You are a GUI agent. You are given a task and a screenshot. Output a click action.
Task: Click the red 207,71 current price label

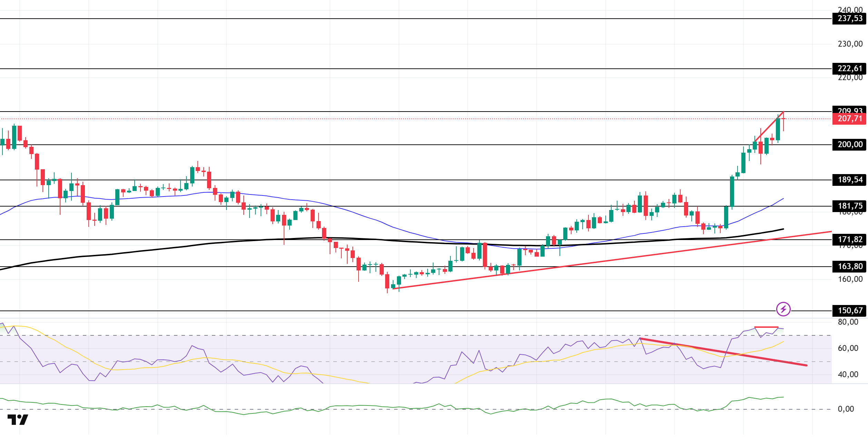[849, 119]
